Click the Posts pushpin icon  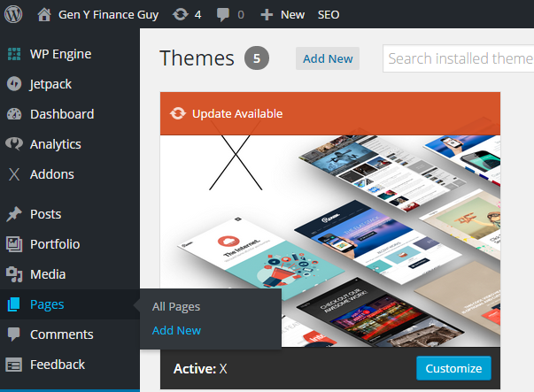pyautogui.click(x=14, y=214)
